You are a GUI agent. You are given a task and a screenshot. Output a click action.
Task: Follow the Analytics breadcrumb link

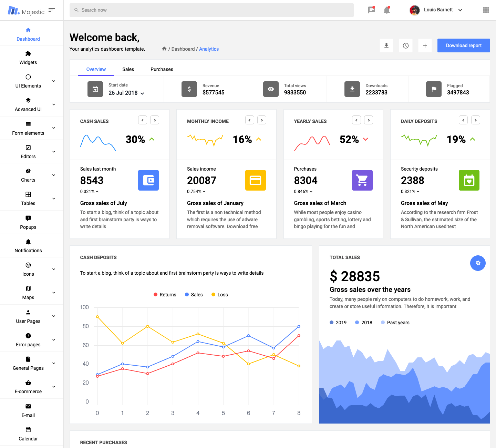click(209, 49)
